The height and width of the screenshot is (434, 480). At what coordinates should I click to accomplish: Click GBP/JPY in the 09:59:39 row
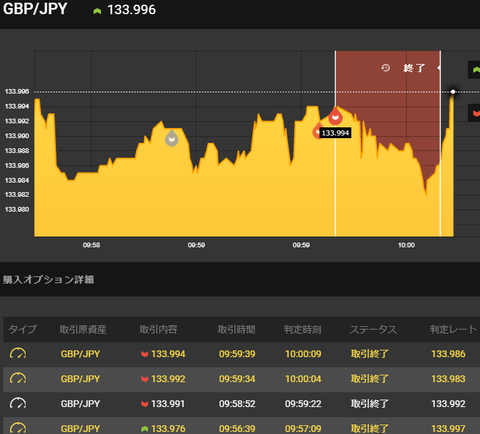[x=80, y=354]
